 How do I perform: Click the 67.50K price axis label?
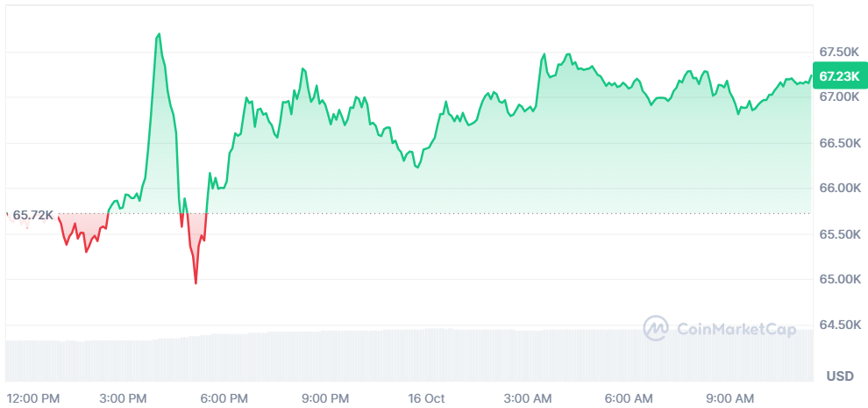[839, 52]
